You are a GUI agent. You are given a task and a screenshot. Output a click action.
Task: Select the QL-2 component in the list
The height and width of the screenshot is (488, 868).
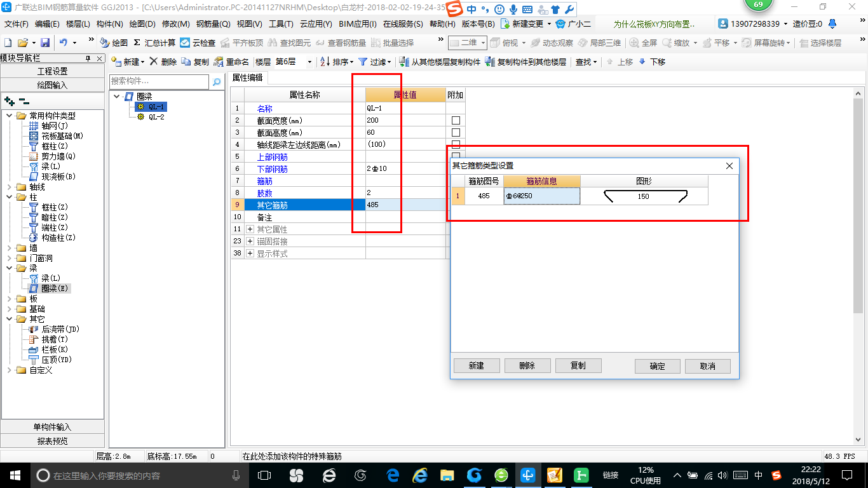tap(151, 117)
